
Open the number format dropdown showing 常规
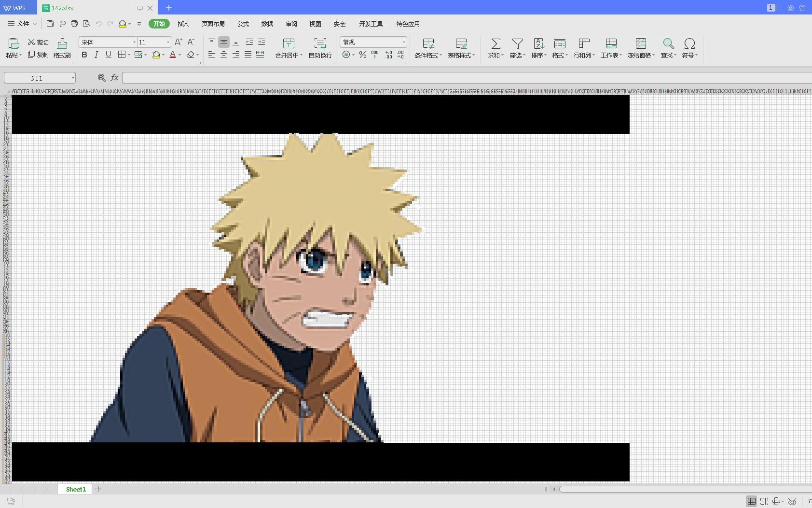403,42
